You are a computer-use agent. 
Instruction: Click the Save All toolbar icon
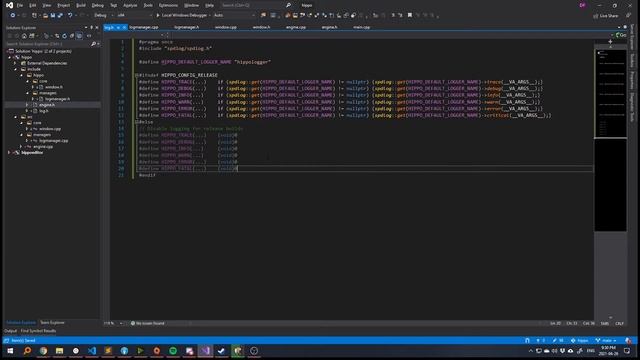[60, 16]
